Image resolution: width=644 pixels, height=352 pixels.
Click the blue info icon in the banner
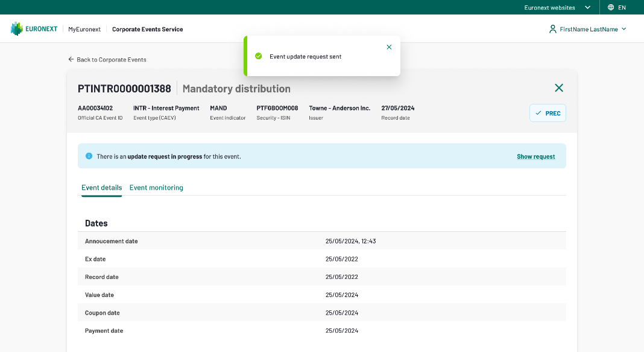tap(89, 156)
